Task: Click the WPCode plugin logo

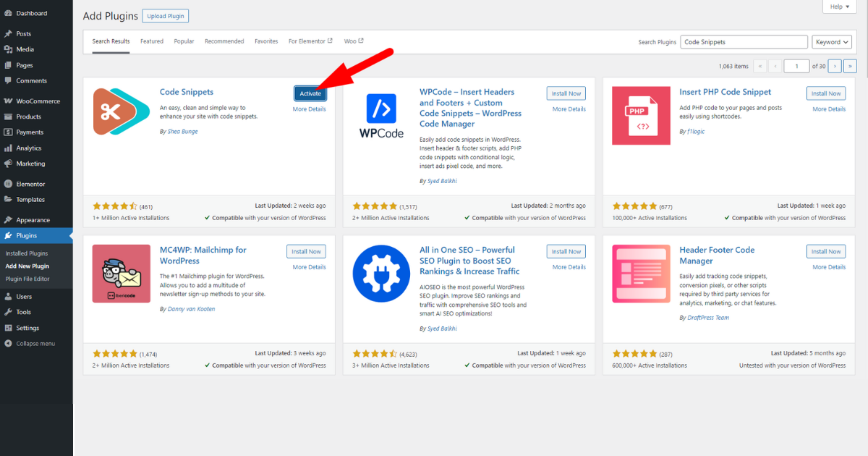Action: pyautogui.click(x=381, y=116)
